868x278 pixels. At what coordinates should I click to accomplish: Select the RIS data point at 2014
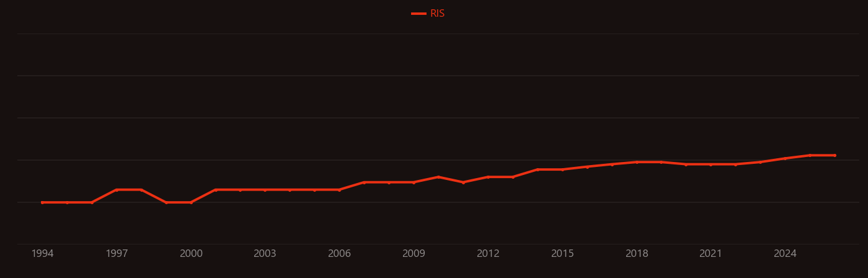point(538,169)
